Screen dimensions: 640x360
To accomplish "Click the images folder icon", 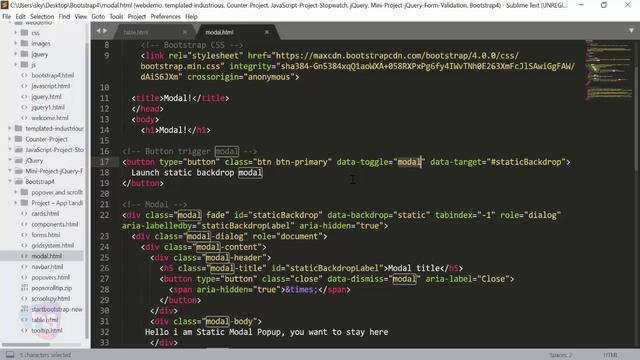I will point(24,43).
